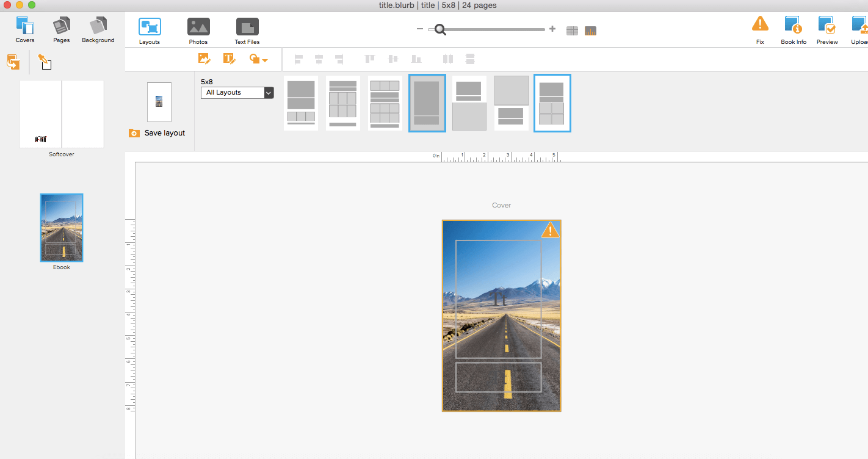Switch to the Photos tab
This screenshot has width=868, height=459.
[198, 31]
